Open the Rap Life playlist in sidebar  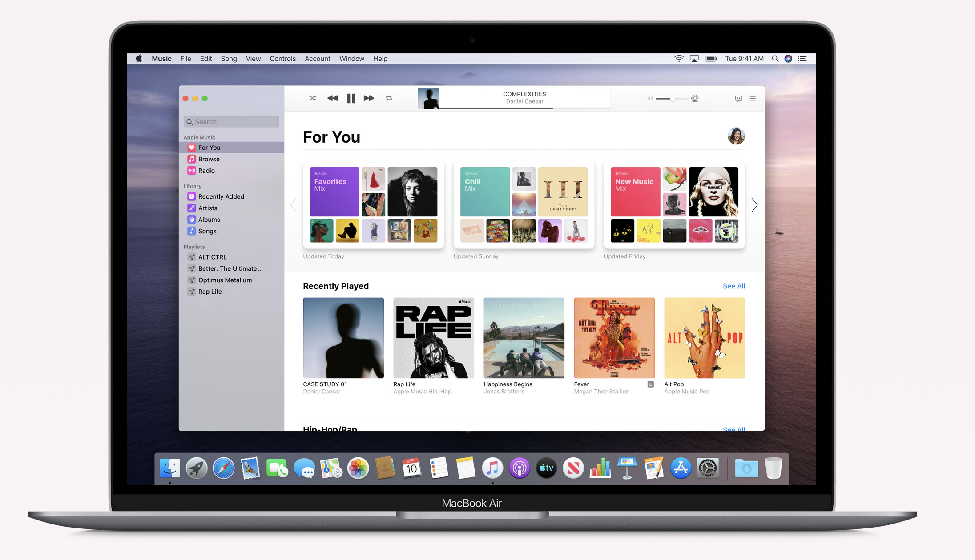231,292
